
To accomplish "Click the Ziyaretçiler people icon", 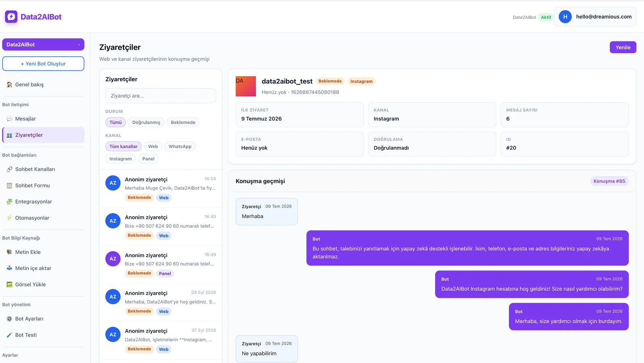I will tap(9, 135).
